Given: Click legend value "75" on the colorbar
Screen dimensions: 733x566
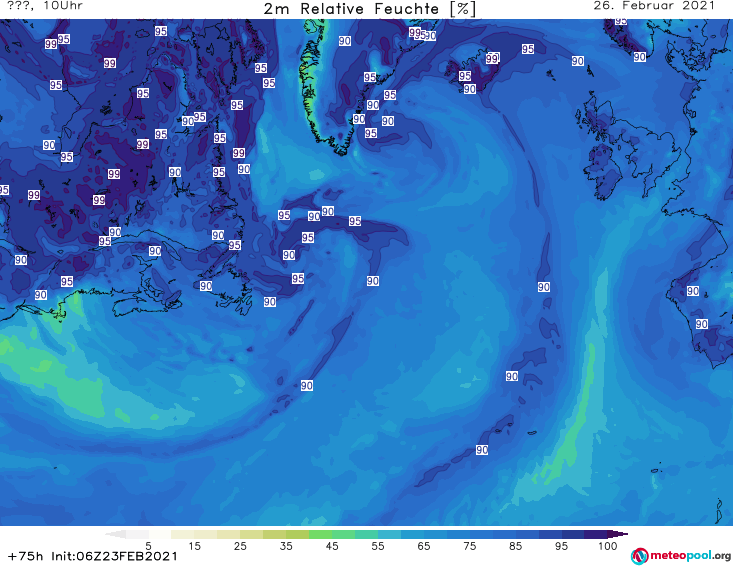Looking at the screenshot, I should [x=470, y=546].
